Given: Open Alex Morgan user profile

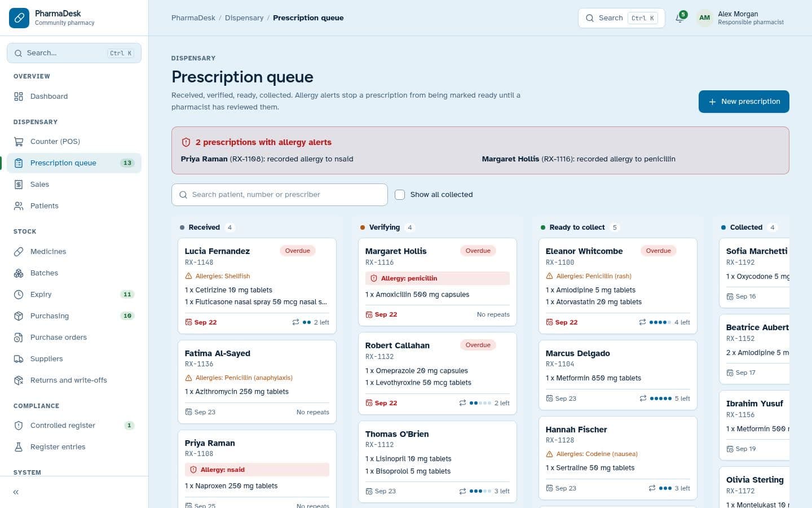Looking at the screenshot, I should point(740,18).
